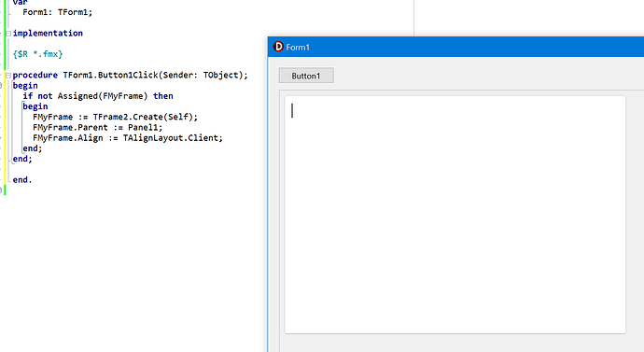Click the 'Form1: TForm1;' variable declaration
Image resolution: width=644 pixels, height=352 pixels.
pyautogui.click(x=58, y=12)
